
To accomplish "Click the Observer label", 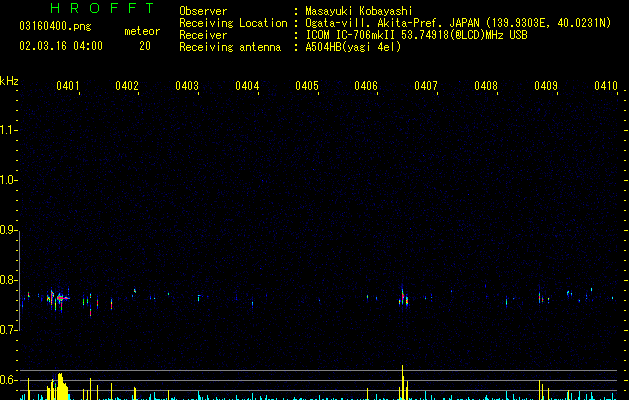I will (x=203, y=11).
